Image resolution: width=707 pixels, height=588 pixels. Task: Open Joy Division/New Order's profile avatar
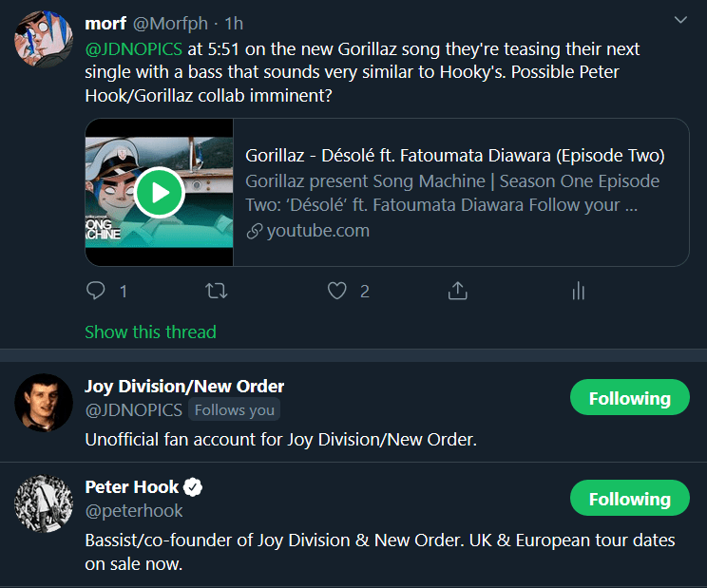[x=45, y=403]
